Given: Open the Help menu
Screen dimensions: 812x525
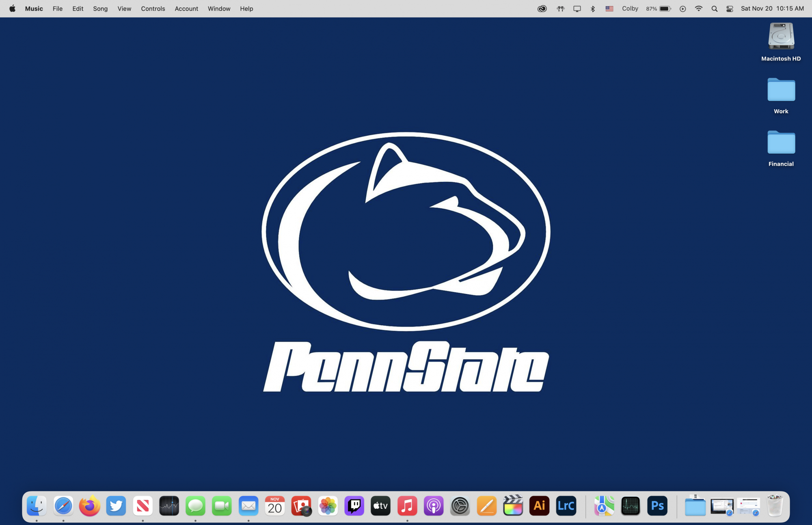Looking at the screenshot, I should 246,9.
